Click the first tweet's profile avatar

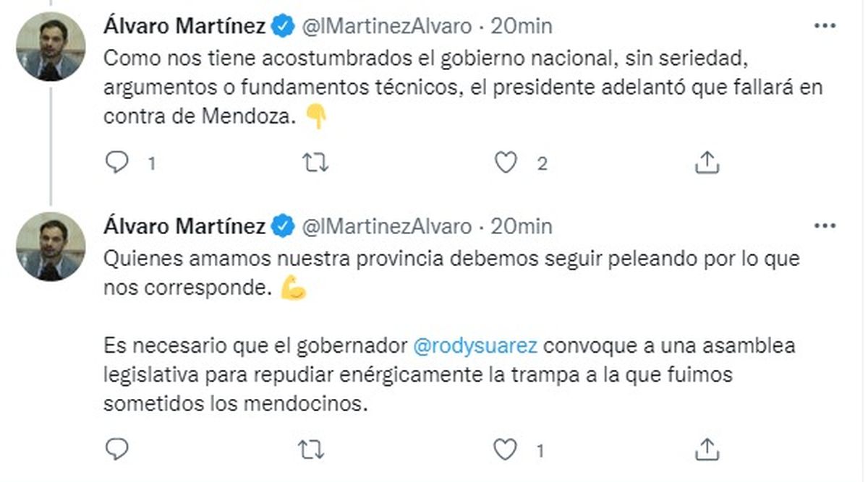coord(51,47)
